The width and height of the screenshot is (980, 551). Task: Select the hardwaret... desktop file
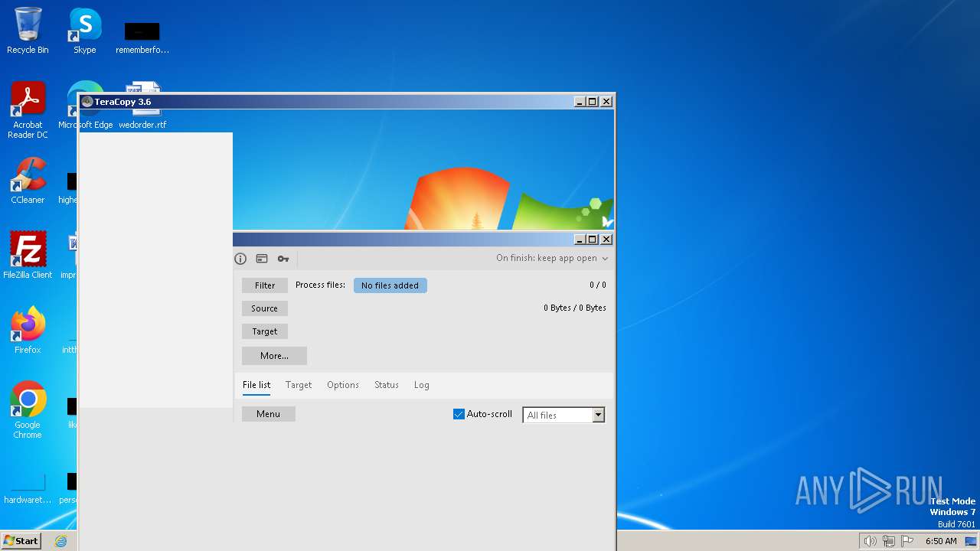click(x=28, y=488)
